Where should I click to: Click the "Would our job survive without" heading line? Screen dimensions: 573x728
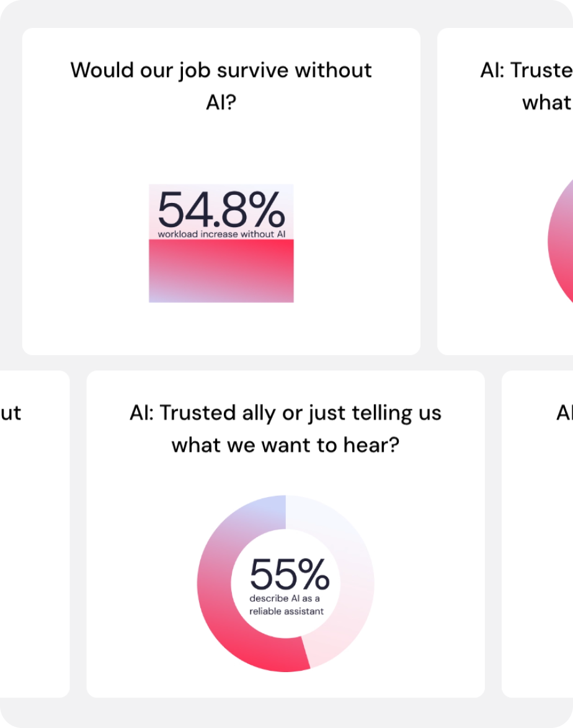(221, 70)
